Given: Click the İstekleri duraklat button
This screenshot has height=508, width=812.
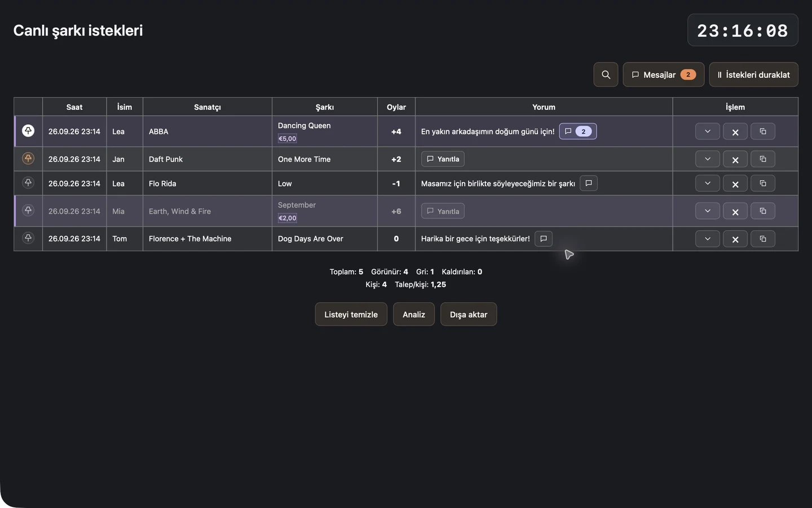Looking at the screenshot, I should (753, 75).
